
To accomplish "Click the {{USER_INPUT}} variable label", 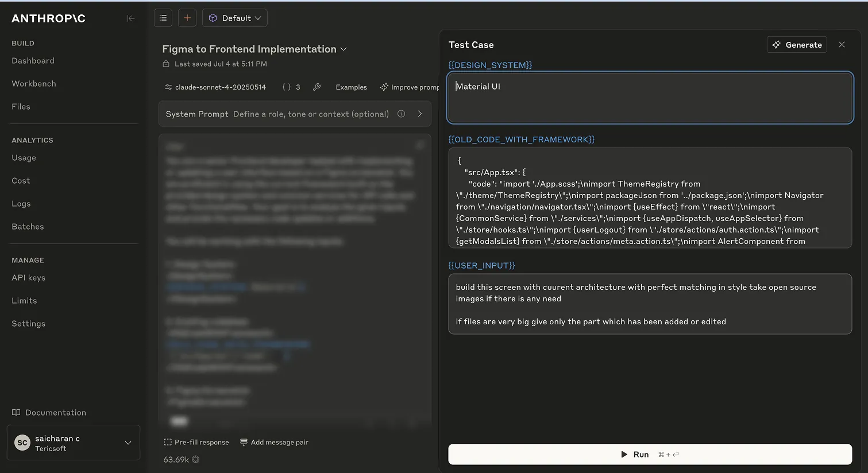I will 481,265.
